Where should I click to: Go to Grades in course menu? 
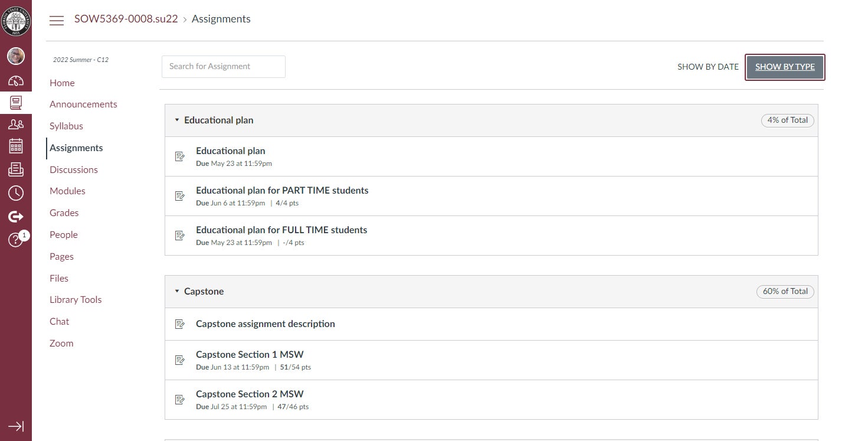click(x=64, y=213)
